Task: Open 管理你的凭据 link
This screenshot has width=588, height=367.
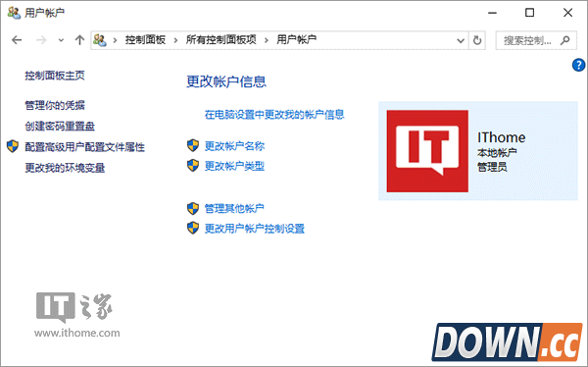Action: point(55,105)
